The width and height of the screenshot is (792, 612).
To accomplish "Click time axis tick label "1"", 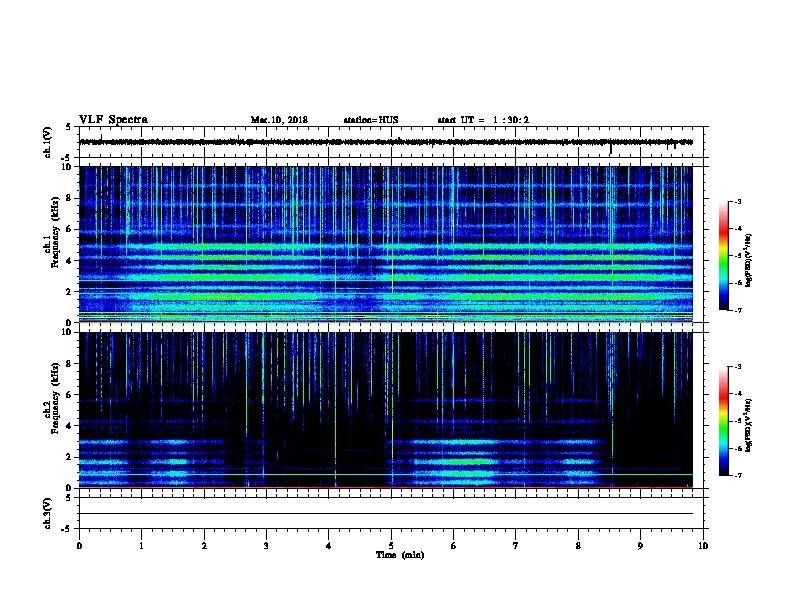I will click(141, 546).
